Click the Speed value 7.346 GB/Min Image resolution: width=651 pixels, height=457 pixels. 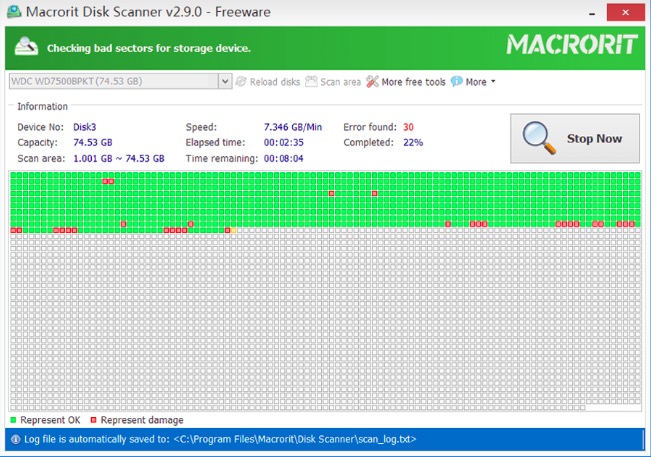point(293,127)
